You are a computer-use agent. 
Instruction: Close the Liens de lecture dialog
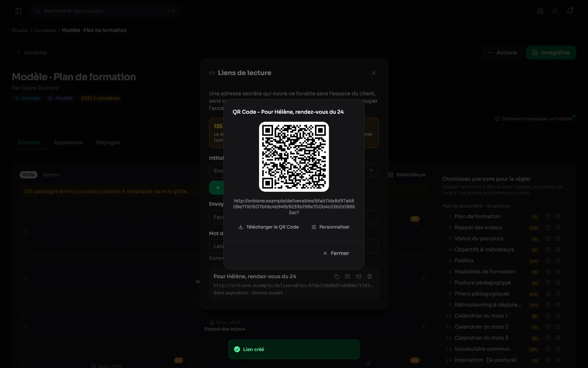point(374,73)
